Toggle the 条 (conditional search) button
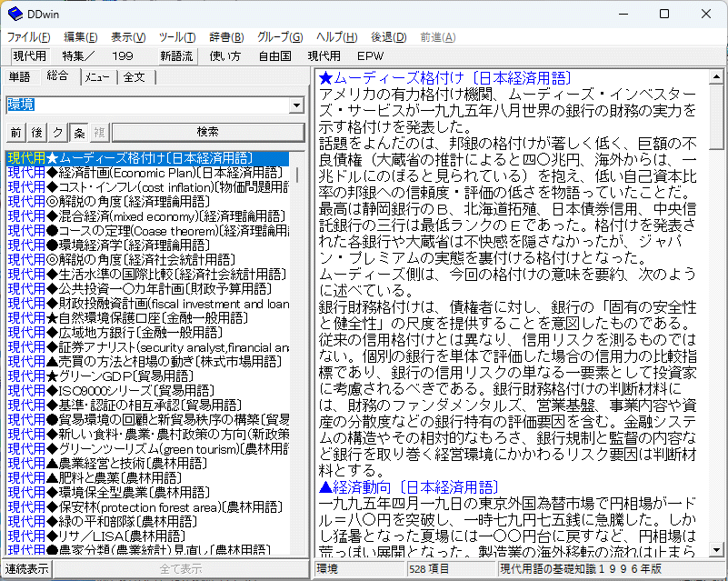This screenshot has width=728, height=581. [x=78, y=132]
